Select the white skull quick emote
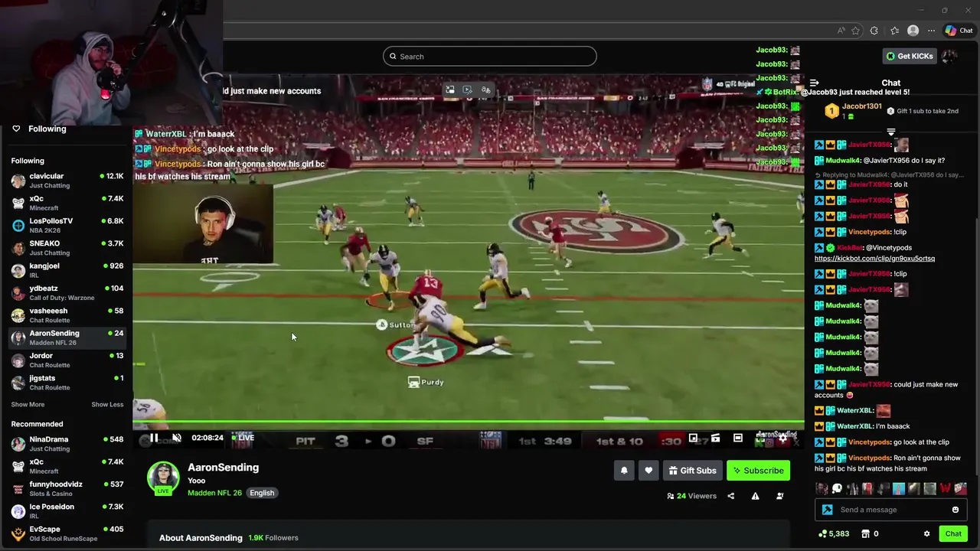Image resolution: width=980 pixels, height=551 pixels. [x=837, y=488]
